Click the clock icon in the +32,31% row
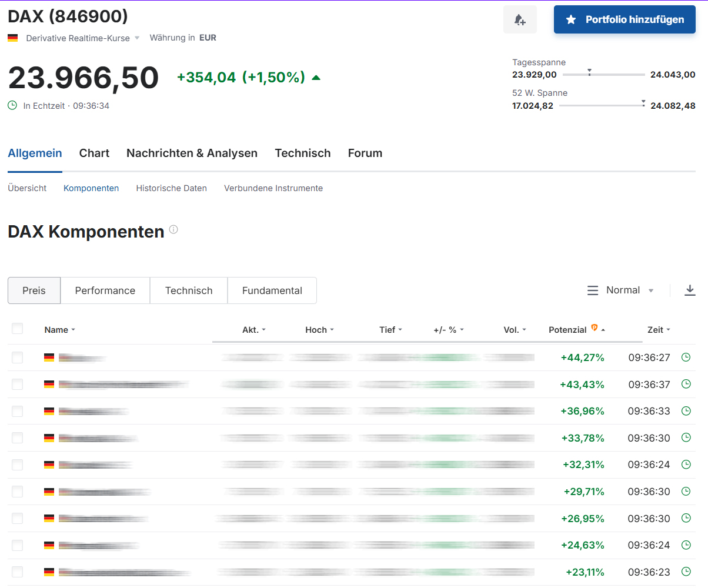708x588 pixels. [x=686, y=465]
